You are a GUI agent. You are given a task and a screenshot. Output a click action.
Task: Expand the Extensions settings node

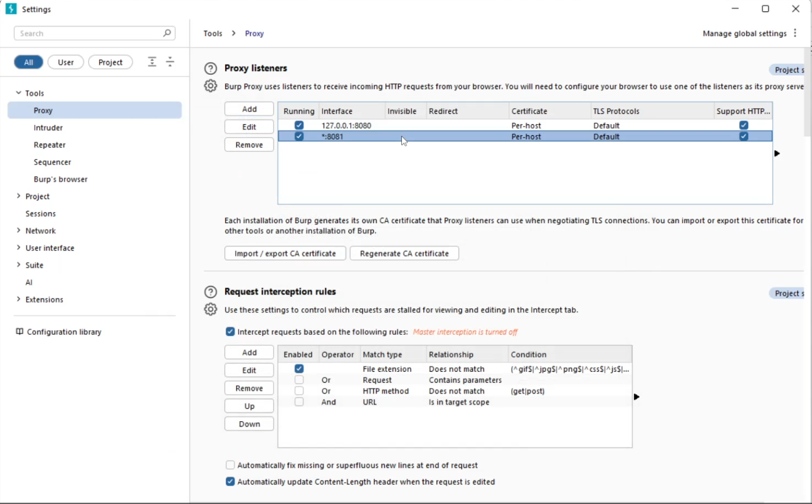(18, 300)
